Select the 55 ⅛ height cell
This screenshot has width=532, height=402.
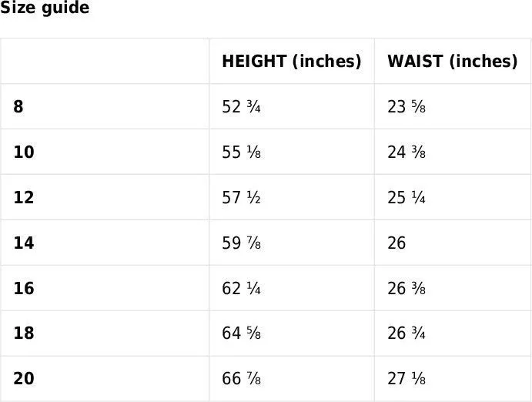pyautogui.click(x=241, y=152)
